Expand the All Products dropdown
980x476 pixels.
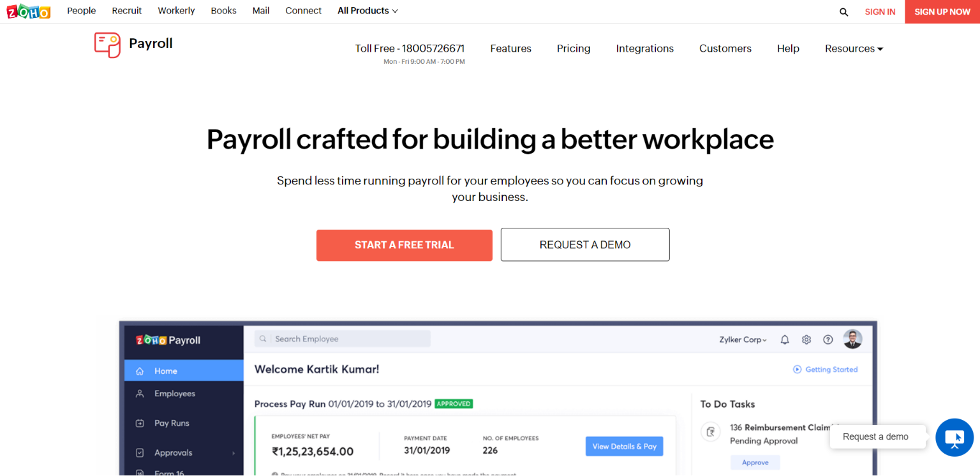[x=368, y=11]
